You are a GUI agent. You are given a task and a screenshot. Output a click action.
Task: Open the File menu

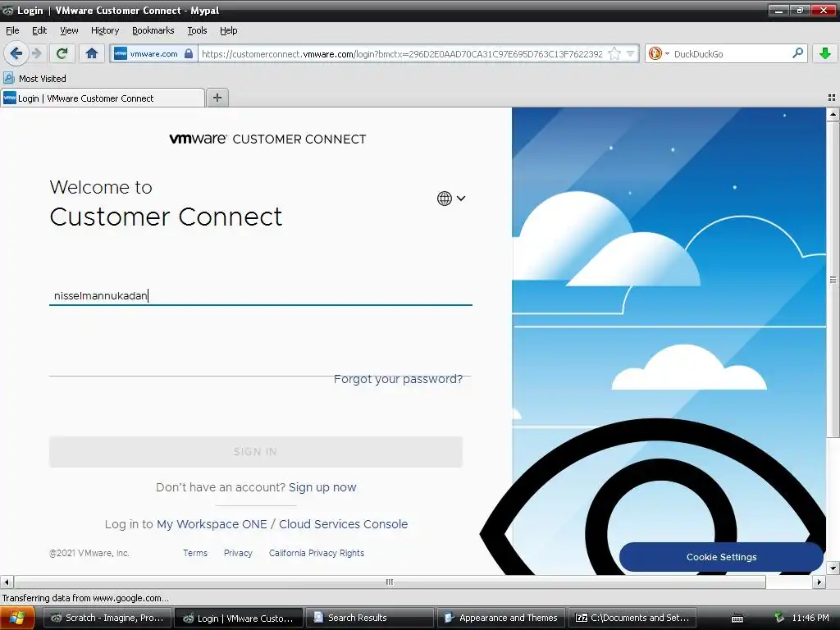pyautogui.click(x=12, y=30)
